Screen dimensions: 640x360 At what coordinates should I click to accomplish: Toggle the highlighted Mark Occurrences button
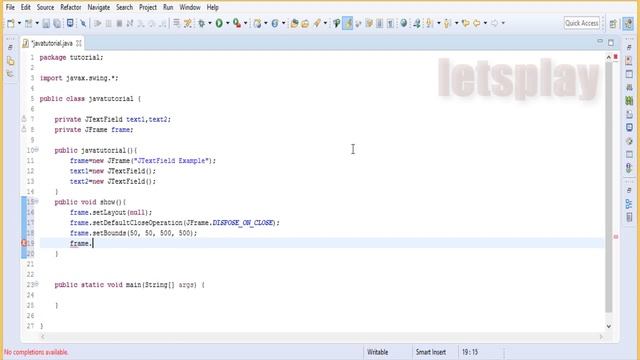(348, 23)
